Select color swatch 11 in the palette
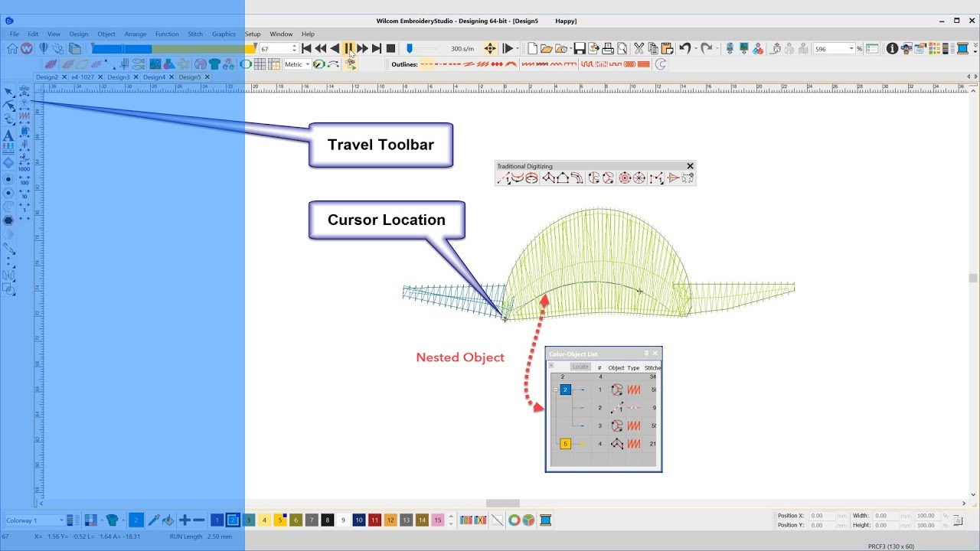Image resolution: width=980 pixels, height=551 pixels. [x=374, y=520]
